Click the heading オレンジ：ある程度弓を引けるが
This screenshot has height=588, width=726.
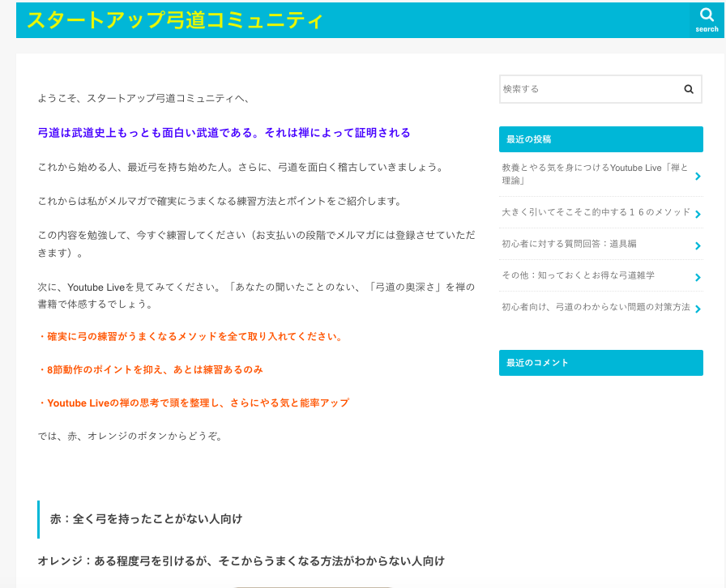coord(241,561)
